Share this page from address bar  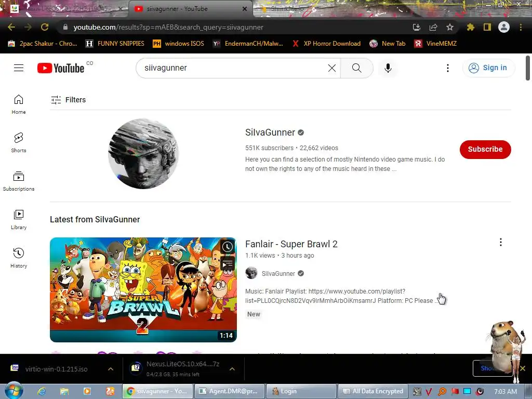(x=433, y=27)
